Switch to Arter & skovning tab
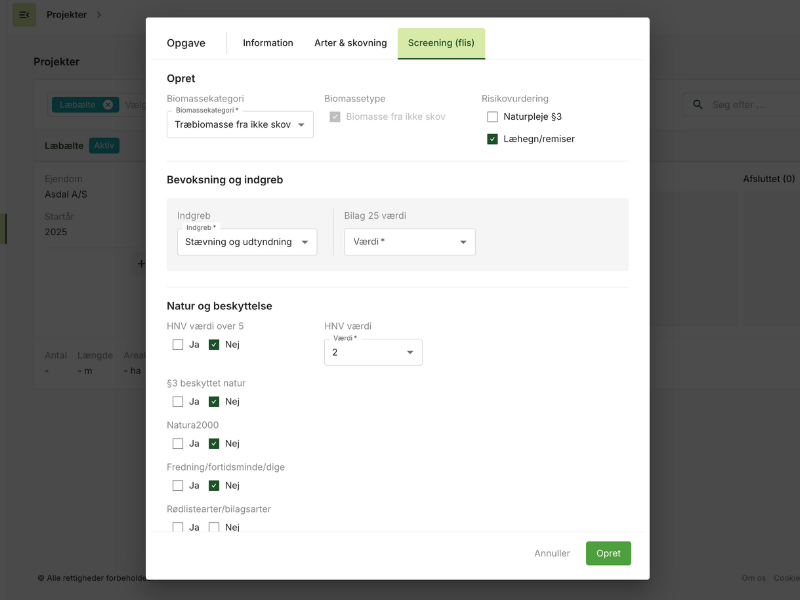 click(x=351, y=43)
